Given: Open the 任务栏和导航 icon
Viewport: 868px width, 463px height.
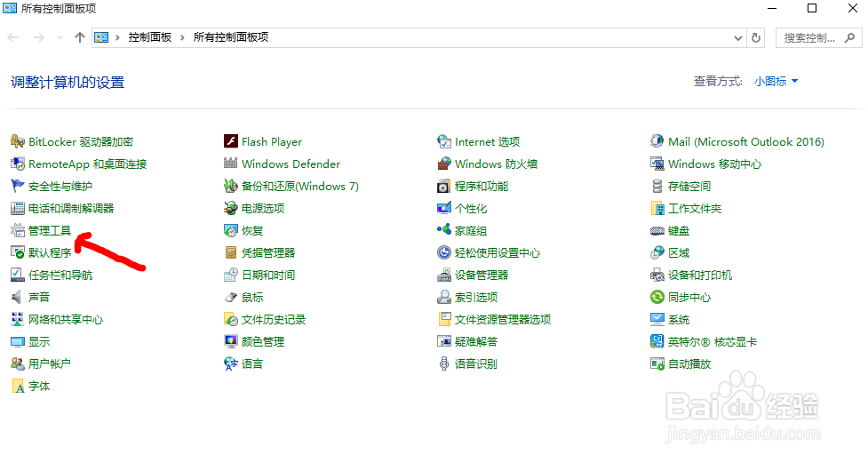Looking at the screenshot, I should coord(18,275).
